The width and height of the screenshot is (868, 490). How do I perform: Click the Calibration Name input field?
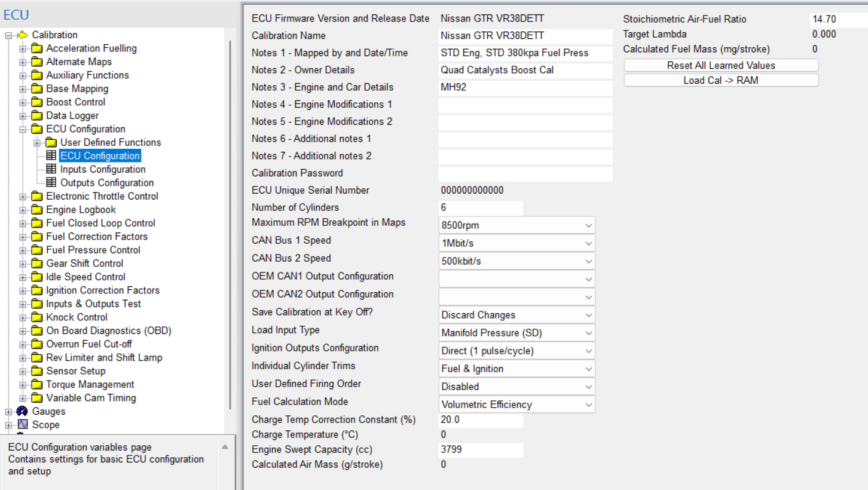coord(525,36)
